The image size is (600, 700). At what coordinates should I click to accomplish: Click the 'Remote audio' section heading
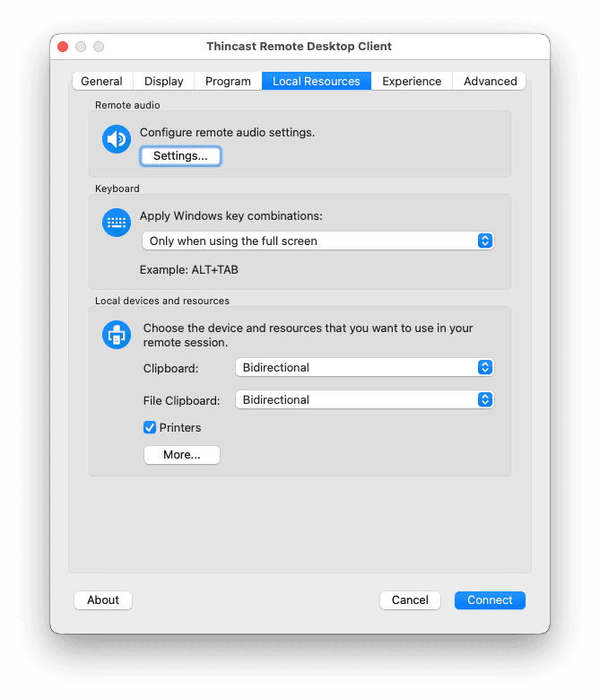click(x=127, y=105)
